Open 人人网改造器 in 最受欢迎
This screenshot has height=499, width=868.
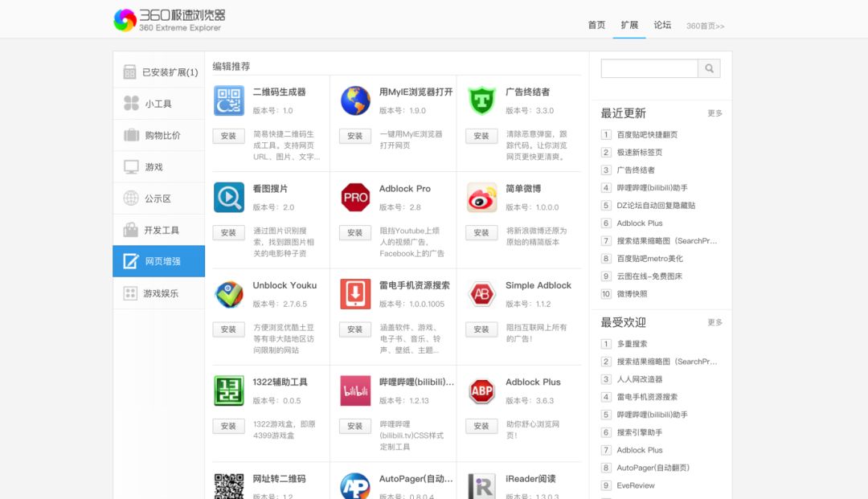(x=640, y=379)
